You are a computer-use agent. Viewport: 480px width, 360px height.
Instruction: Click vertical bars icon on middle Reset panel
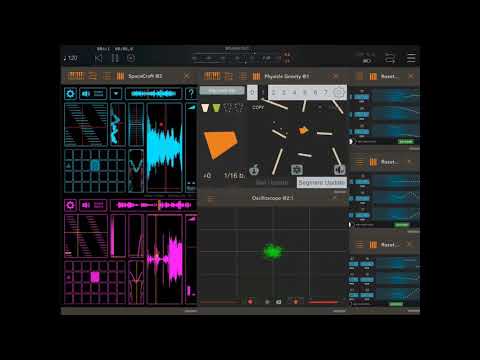point(373,162)
